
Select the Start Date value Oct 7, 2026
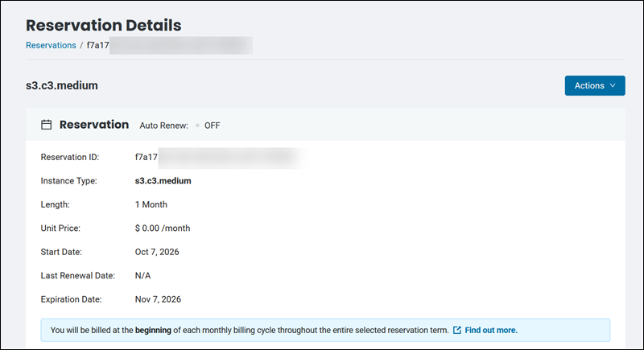(x=157, y=252)
